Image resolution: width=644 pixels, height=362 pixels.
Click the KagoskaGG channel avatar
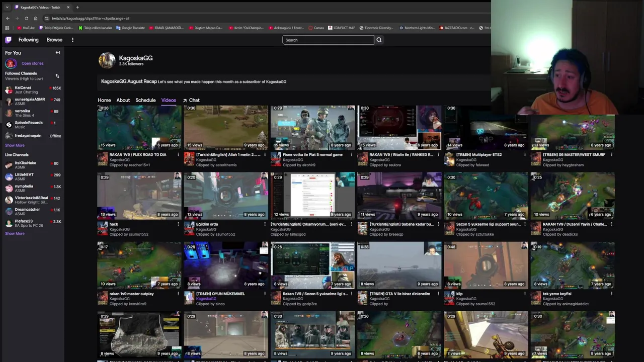click(107, 60)
